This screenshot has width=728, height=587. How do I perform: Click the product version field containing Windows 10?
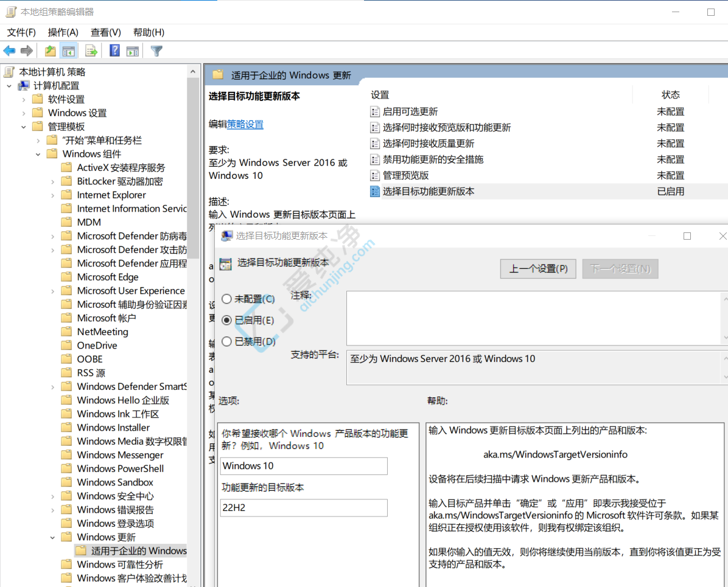point(304,466)
